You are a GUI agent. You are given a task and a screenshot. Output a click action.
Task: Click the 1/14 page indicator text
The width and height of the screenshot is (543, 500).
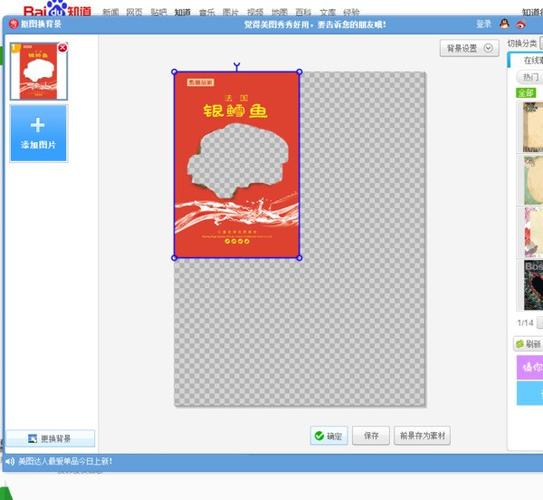525,323
